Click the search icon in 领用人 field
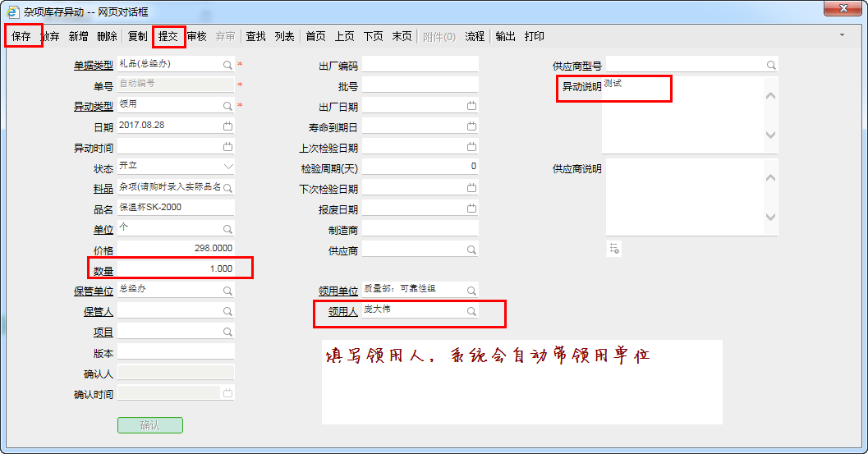Screen dimensions: 868x454 [471, 312]
